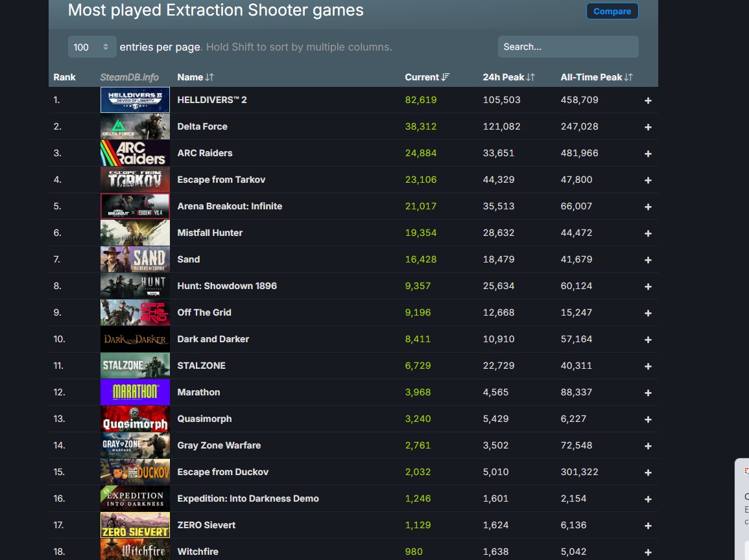Screen dimensions: 749x560
Task: Open the Delta Force game thumbnail
Action: (x=135, y=126)
